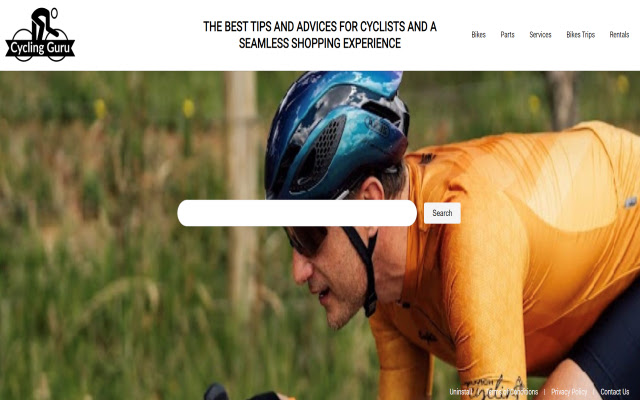Image resolution: width=640 pixels, height=400 pixels.
Task: Open the Bikes menu item
Action: tap(478, 35)
